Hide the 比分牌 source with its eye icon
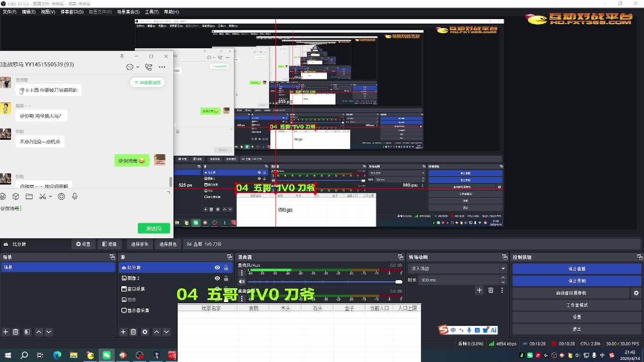Image resolution: width=644 pixels, height=362 pixels. tap(217, 267)
